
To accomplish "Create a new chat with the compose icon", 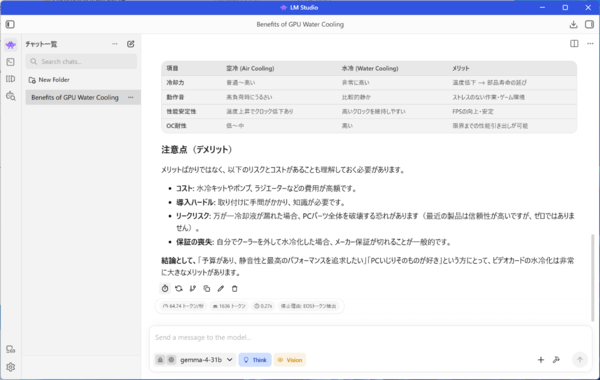I will (130, 44).
